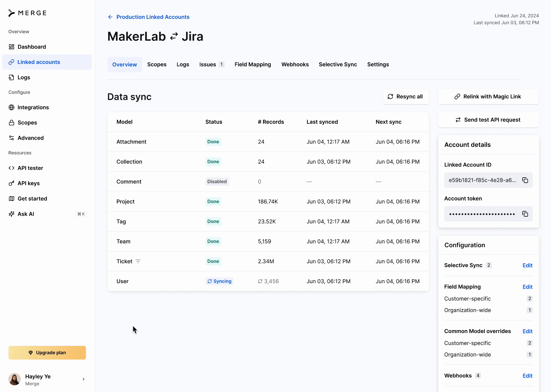The image size is (551, 392).
Task: Copy the Linked Account ID
Action: (x=525, y=180)
